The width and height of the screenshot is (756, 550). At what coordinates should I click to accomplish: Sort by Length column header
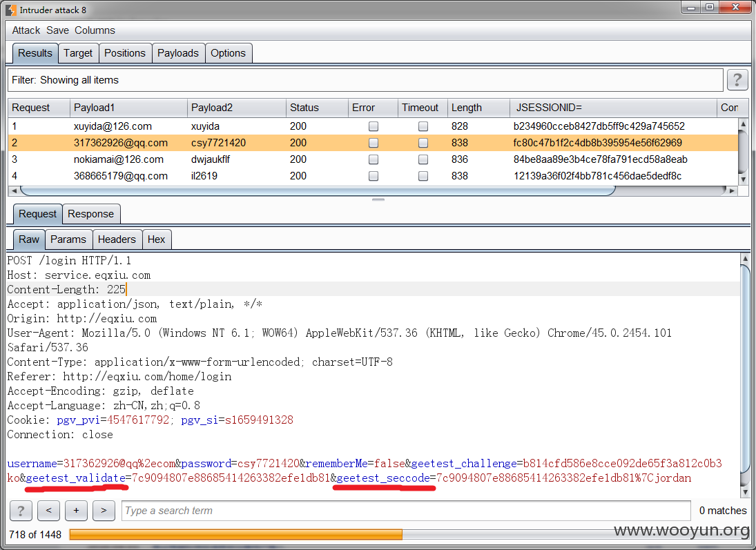point(478,108)
